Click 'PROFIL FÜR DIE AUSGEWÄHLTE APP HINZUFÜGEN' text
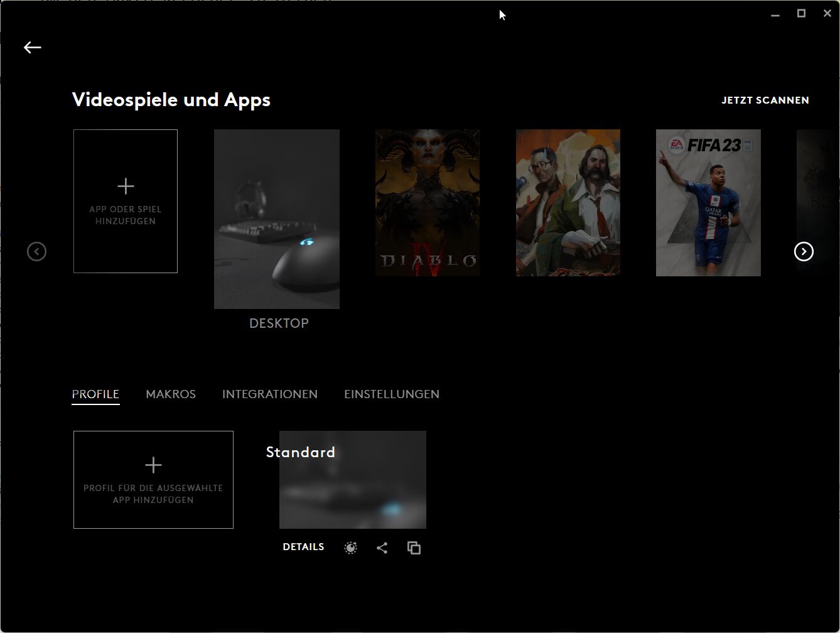The image size is (840, 633). coord(153,494)
